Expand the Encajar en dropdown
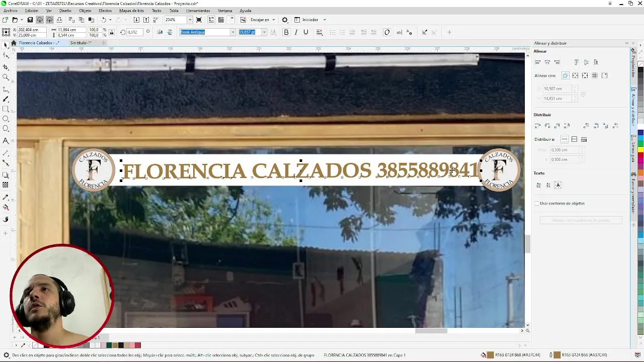644x362 pixels. point(274,20)
